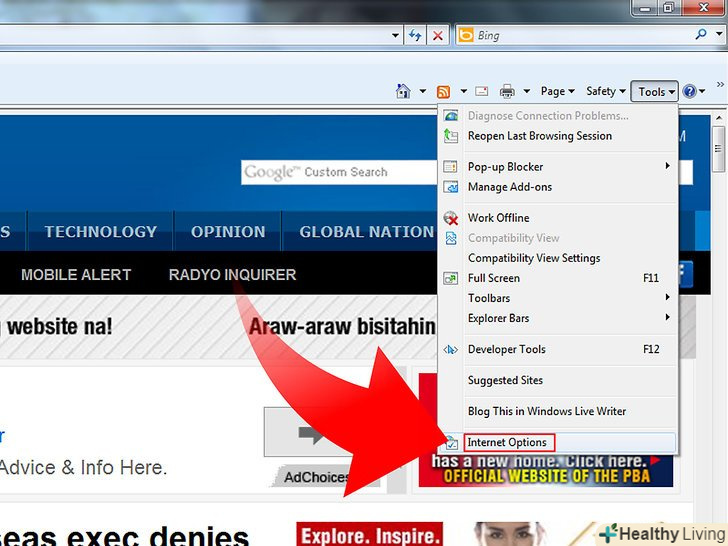Click the magnifier search icon

(701, 34)
